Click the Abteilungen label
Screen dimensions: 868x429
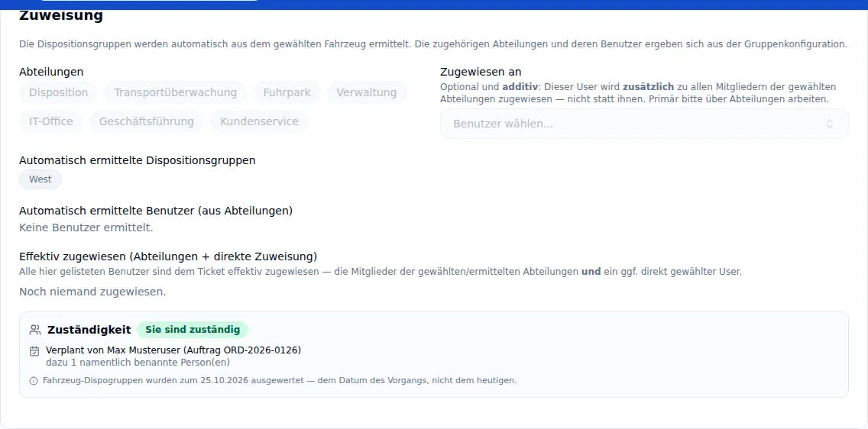[51, 72]
